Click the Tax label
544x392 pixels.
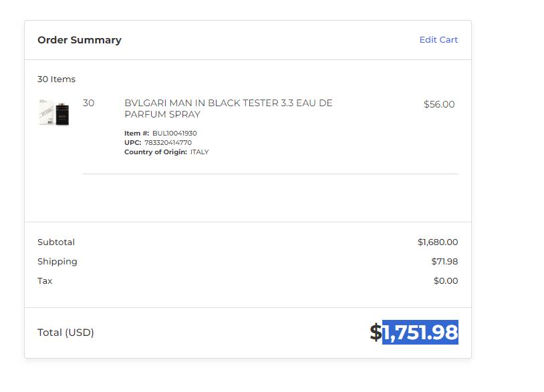[x=45, y=280]
